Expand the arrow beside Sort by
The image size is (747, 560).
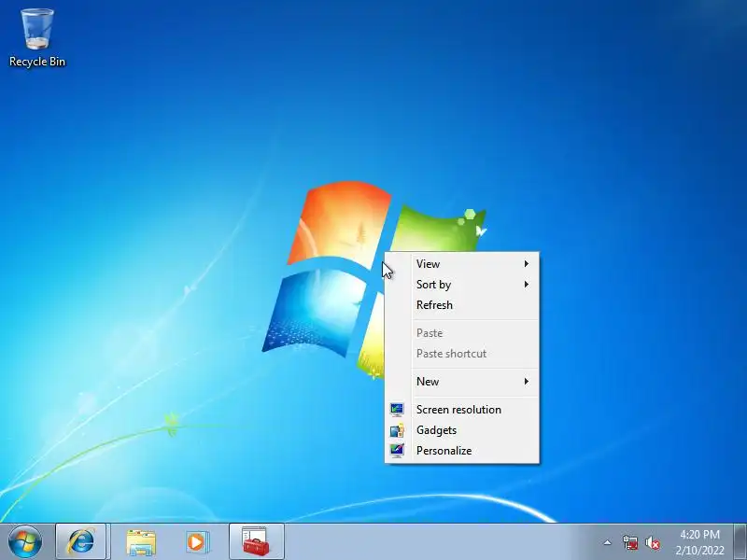pos(527,285)
